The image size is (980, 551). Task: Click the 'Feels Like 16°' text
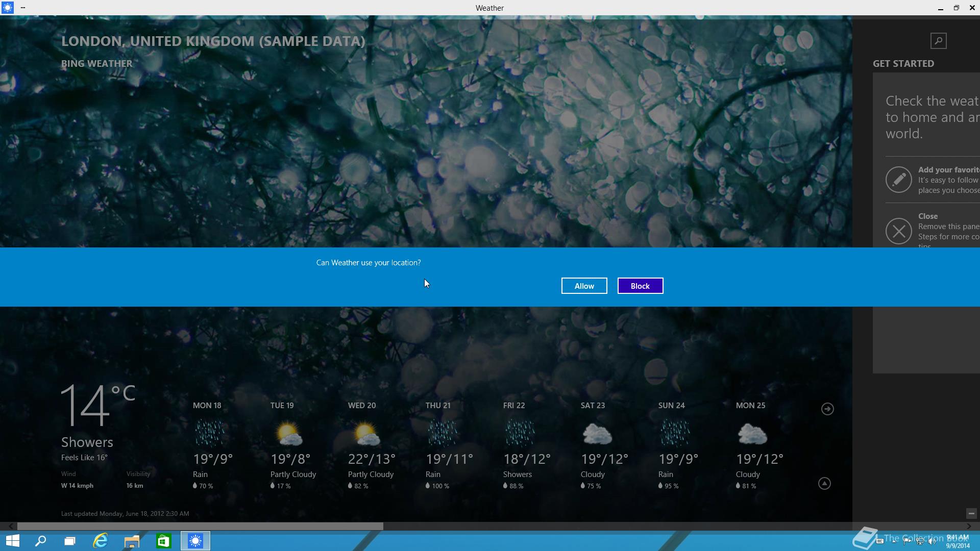pyautogui.click(x=84, y=458)
